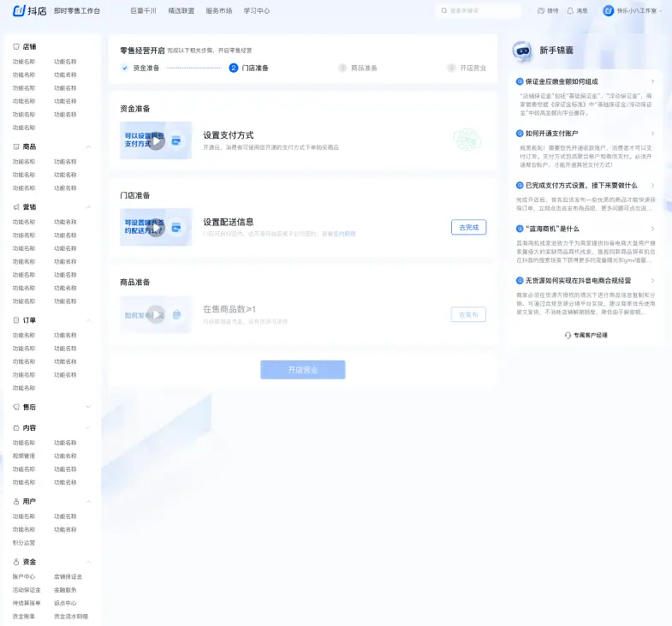The height and width of the screenshot is (626, 672).
Task: Click the blue 开店营业 button
Action: pos(303,370)
